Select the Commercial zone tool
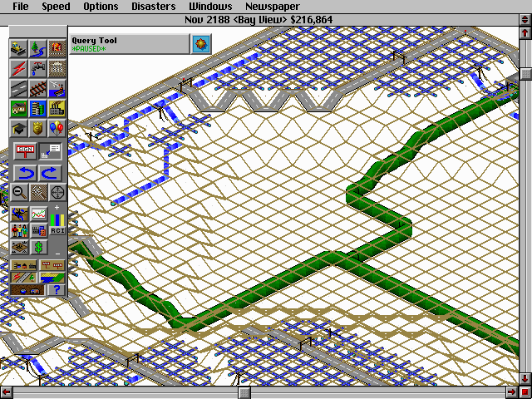This screenshot has height=399, width=532. click(x=37, y=109)
